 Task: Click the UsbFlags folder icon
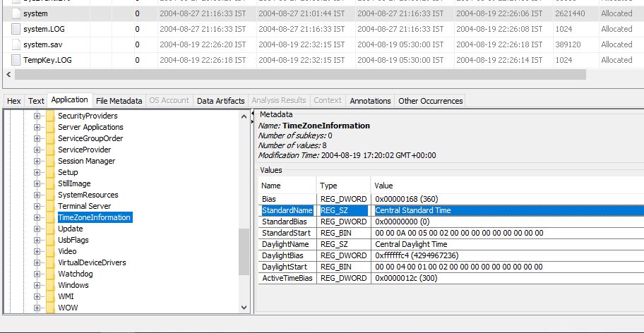tap(51, 240)
